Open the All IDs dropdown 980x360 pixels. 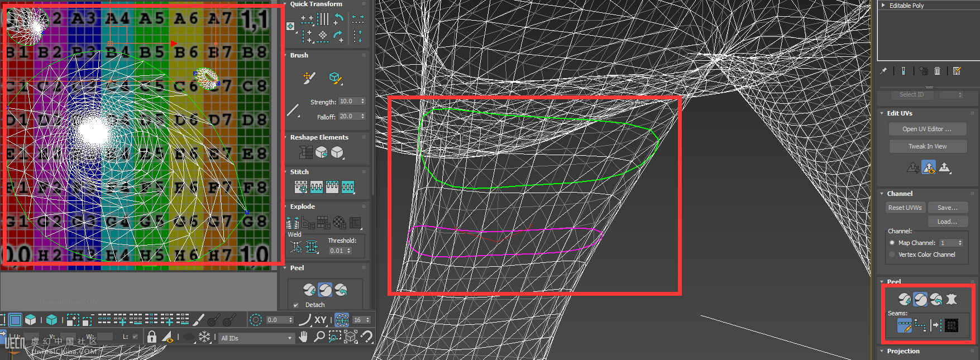(x=256, y=338)
